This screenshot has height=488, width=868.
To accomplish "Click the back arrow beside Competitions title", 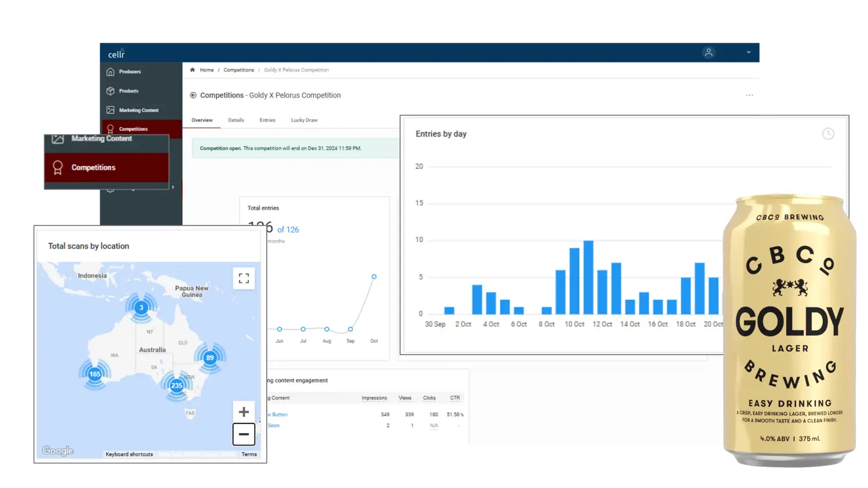I will [x=193, y=95].
